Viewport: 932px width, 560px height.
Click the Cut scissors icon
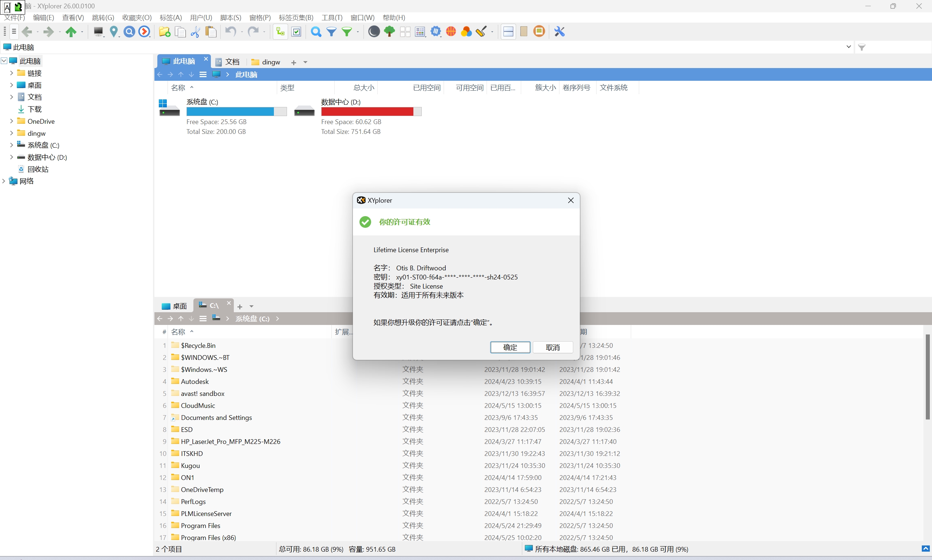pos(195,32)
